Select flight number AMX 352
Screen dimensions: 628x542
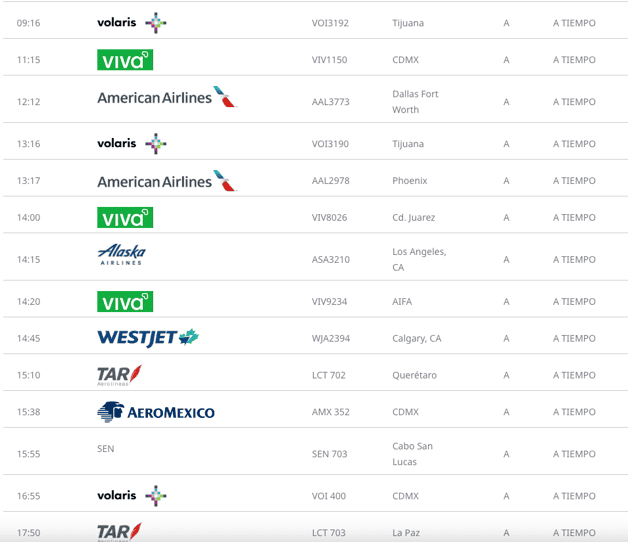point(331,412)
